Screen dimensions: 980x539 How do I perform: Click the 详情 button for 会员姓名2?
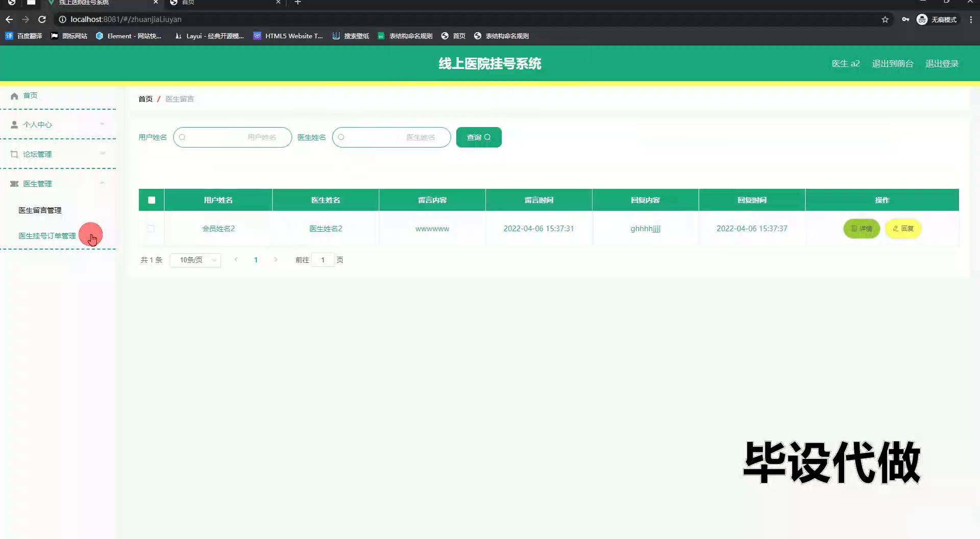(862, 229)
